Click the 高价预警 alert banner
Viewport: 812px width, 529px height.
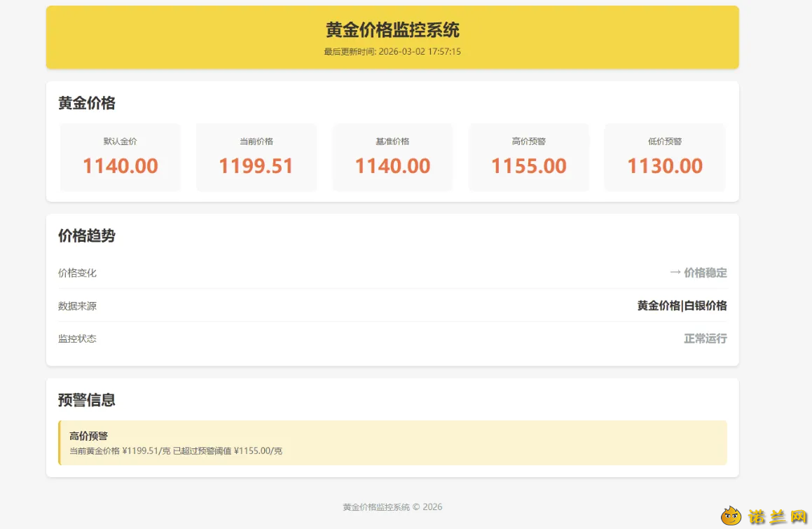point(392,443)
